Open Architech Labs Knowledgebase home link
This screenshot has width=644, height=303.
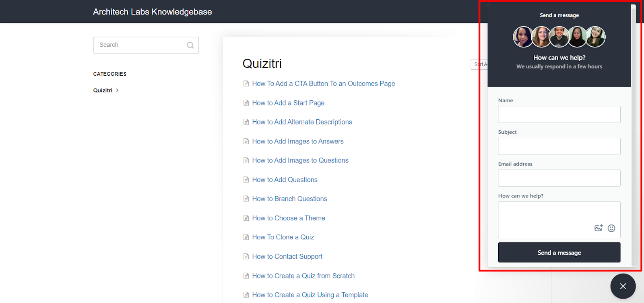[152, 12]
